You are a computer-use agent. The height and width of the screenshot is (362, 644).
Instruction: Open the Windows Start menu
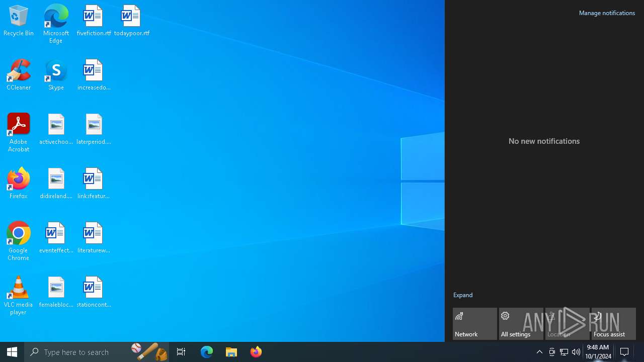pyautogui.click(x=12, y=352)
